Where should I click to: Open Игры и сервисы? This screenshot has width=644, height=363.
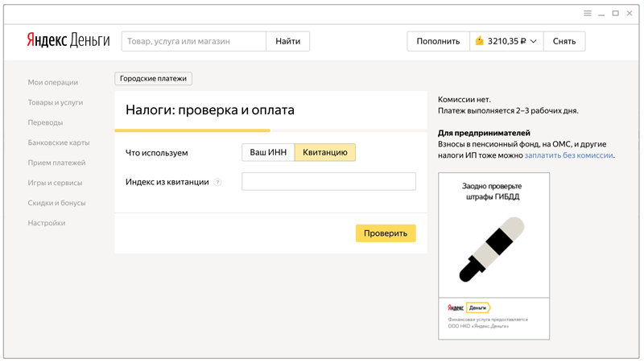tap(55, 183)
